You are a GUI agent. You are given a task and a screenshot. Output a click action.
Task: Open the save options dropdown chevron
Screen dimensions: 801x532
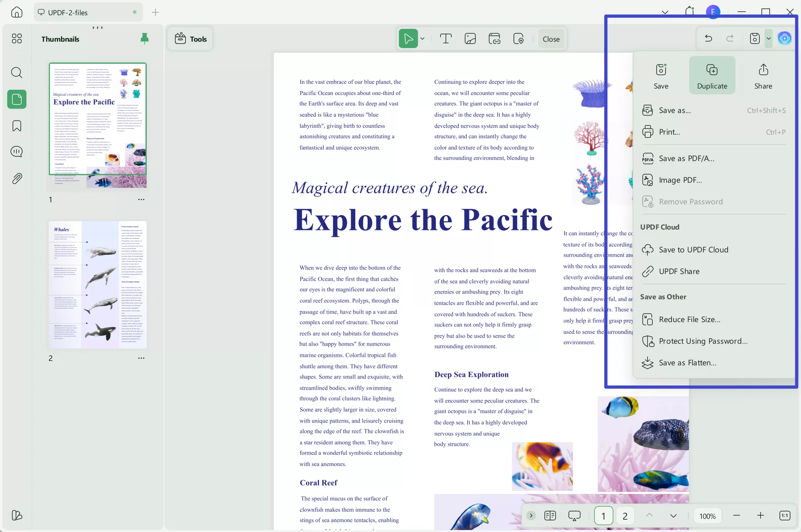point(769,38)
